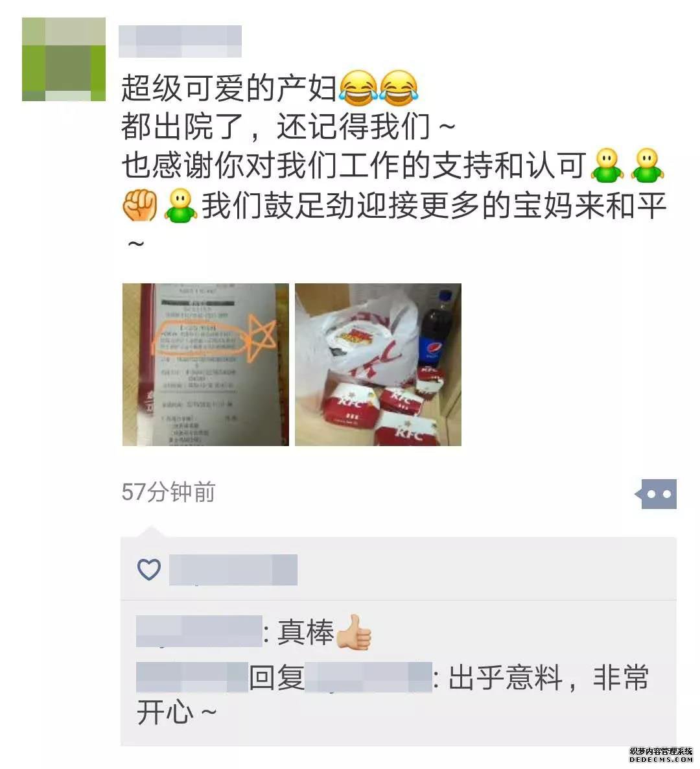
Task: Open the poster's blurred username link
Action: [180, 41]
